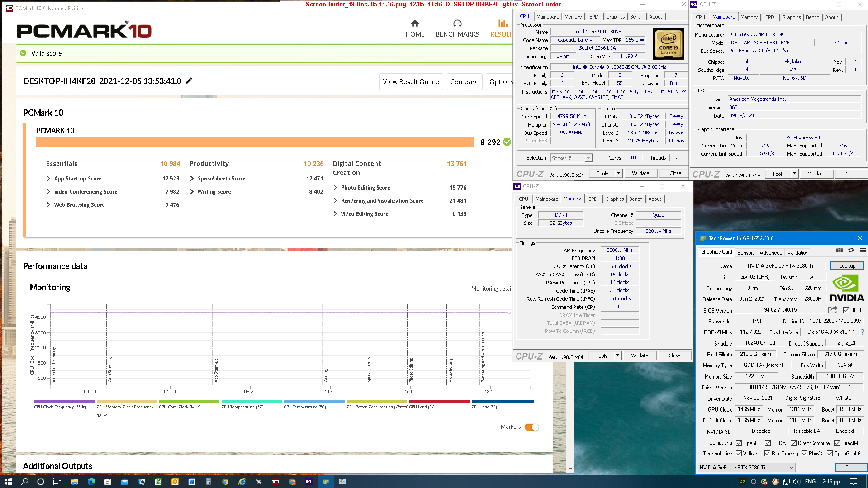Viewport: 868px width, 488px height.
Task: Expand Rendering and Visualization Score details
Action: [x=335, y=201]
